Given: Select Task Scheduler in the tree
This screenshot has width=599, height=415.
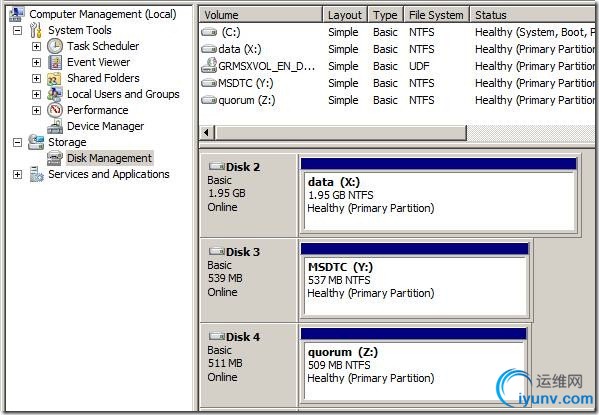Looking at the screenshot, I should (x=103, y=46).
